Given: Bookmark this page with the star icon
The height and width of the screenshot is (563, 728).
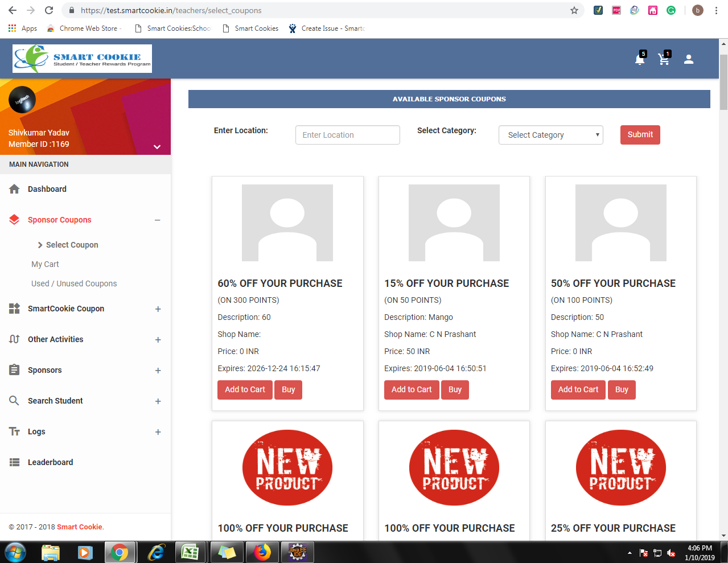Looking at the screenshot, I should pyautogui.click(x=574, y=10).
